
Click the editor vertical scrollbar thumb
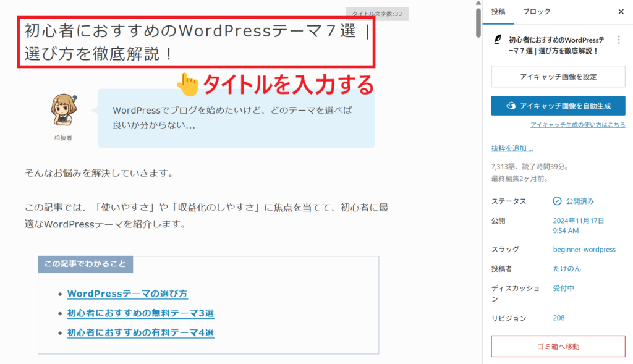[x=478, y=22]
